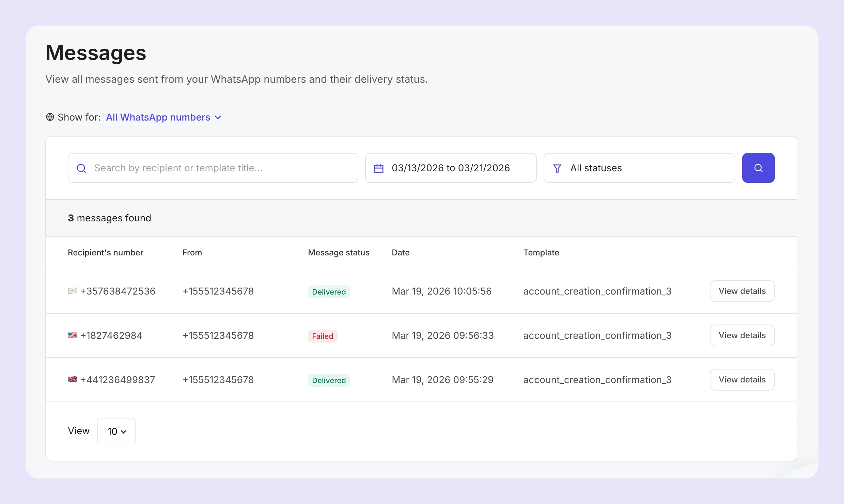Screen dimensions: 844x504
Task: View details for +1827462984 failed message
Action: pyautogui.click(x=742, y=335)
